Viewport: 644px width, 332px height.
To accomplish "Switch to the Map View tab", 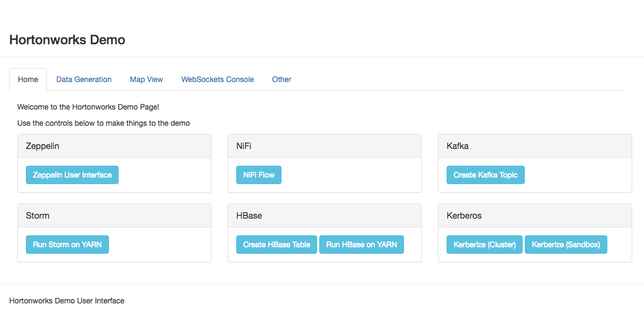I will point(146,79).
